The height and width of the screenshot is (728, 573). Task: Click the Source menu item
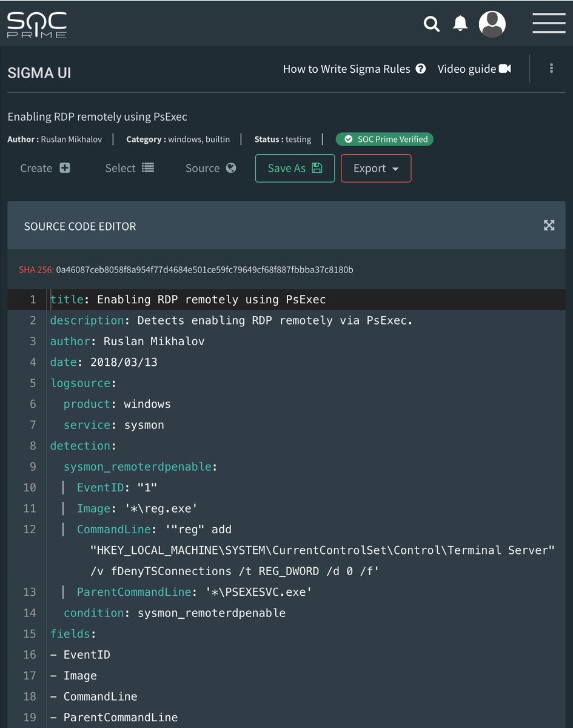click(x=211, y=168)
